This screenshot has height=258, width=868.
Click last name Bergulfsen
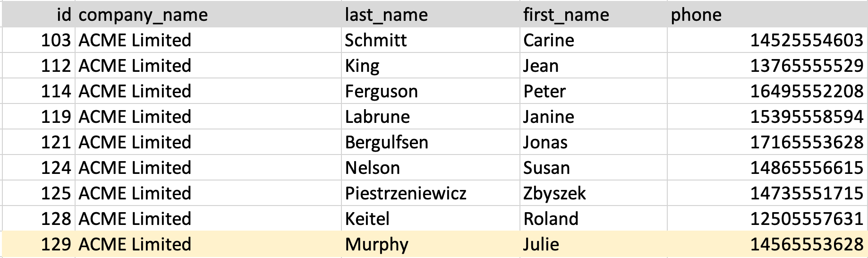click(x=386, y=142)
